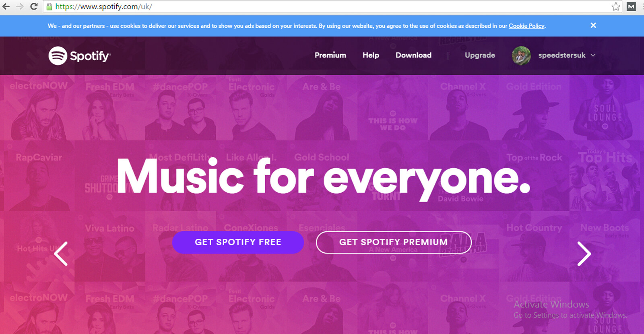Click the Spotify logo icon

pyautogui.click(x=58, y=56)
